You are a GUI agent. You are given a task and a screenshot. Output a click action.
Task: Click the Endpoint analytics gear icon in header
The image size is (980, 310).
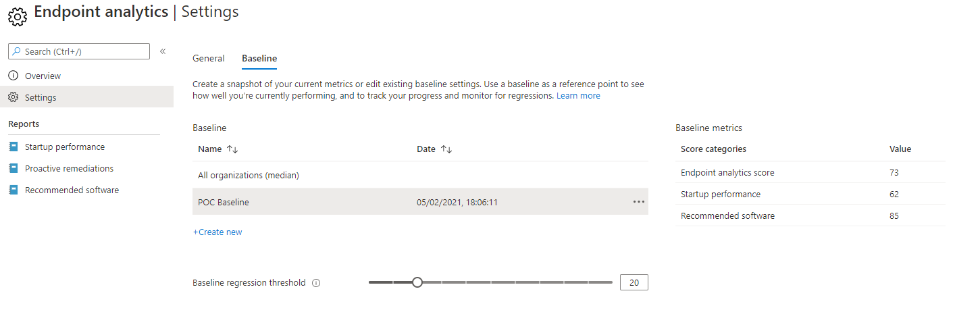coord(17,15)
